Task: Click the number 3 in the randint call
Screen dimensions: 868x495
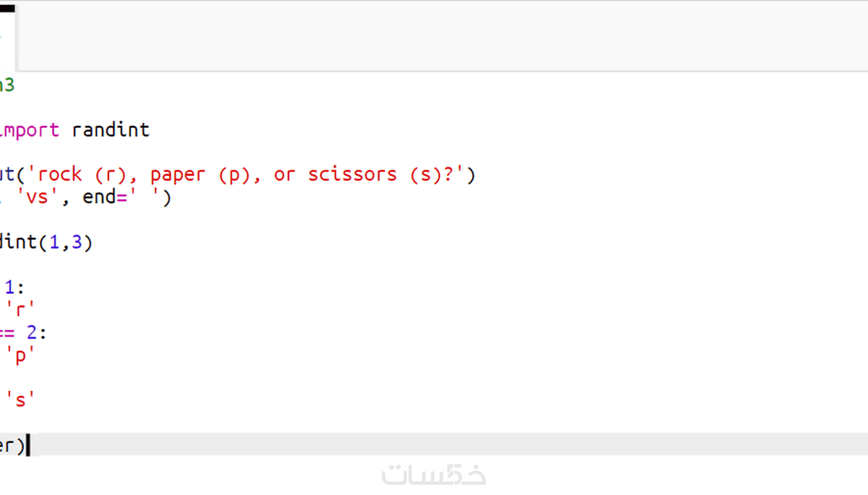Action: (77, 242)
